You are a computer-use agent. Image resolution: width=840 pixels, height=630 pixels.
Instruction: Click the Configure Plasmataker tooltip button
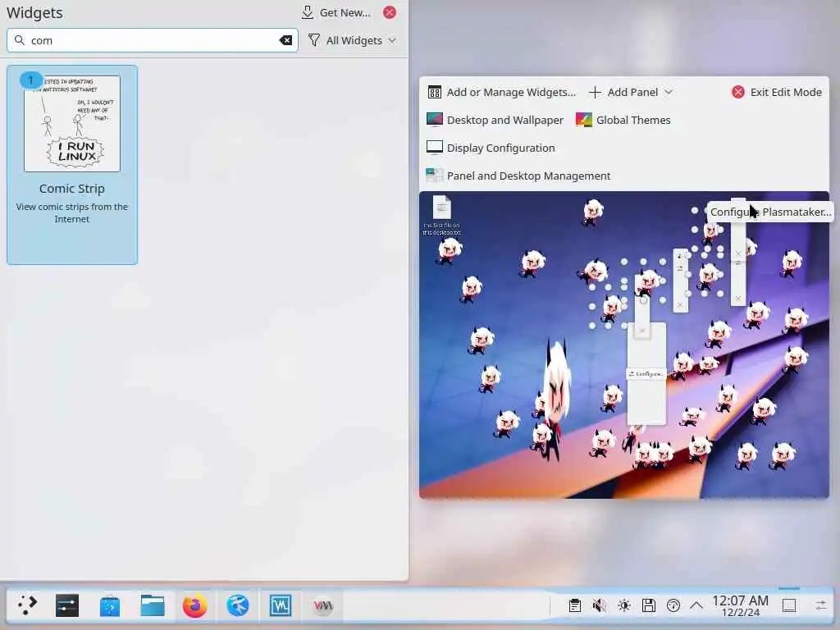pyautogui.click(x=769, y=212)
